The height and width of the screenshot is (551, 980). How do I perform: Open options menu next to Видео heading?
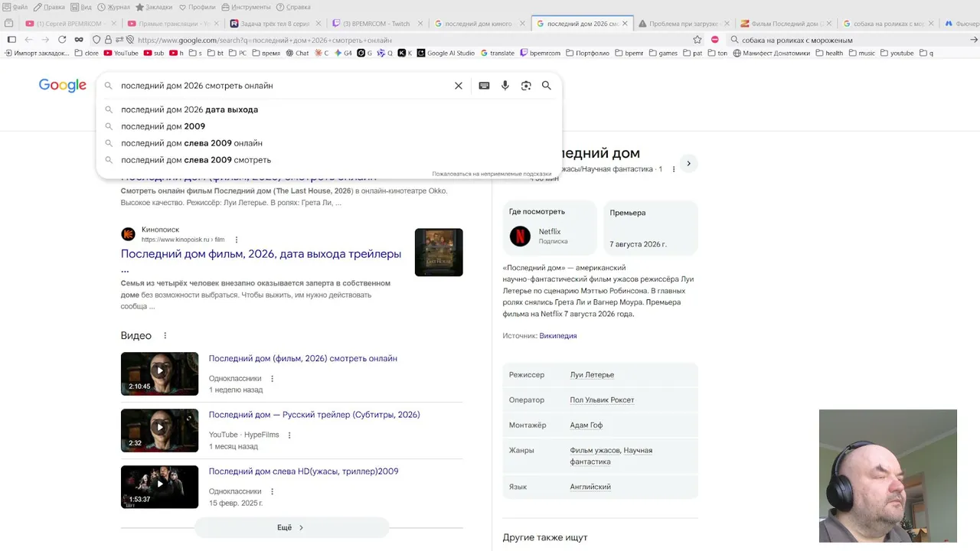tap(165, 336)
